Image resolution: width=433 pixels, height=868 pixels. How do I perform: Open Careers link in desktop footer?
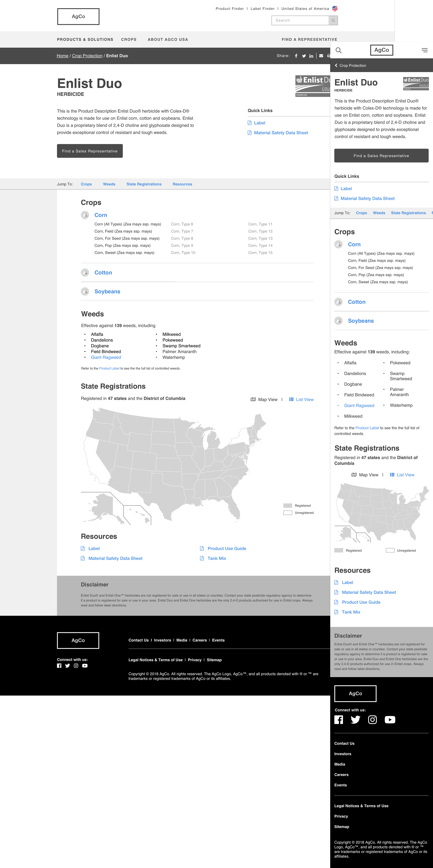[x=200, y=640]
